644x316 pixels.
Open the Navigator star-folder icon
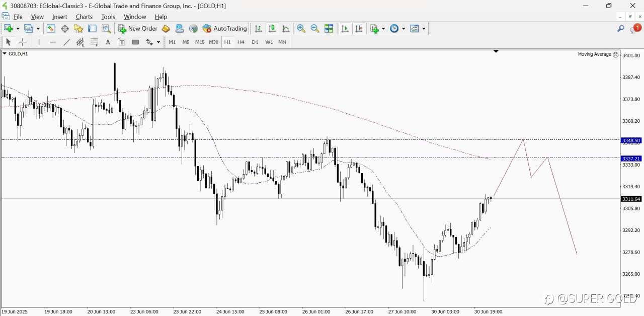pos(78,29)
